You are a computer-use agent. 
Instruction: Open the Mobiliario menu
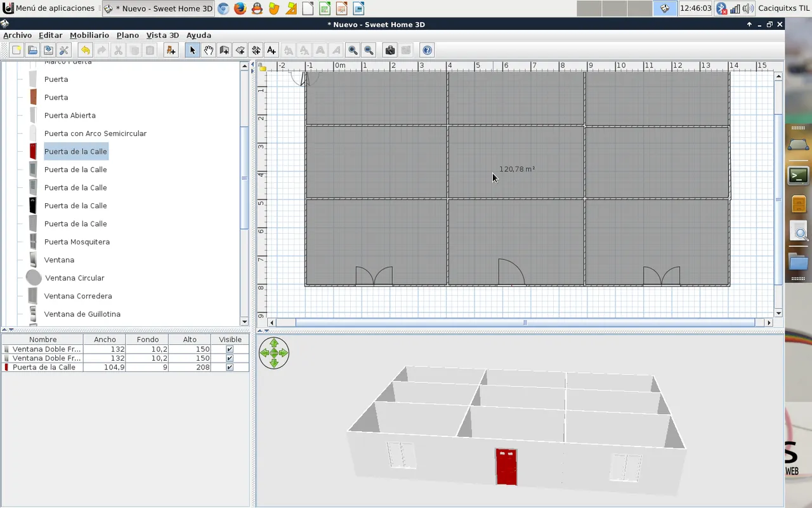(89, 35)
